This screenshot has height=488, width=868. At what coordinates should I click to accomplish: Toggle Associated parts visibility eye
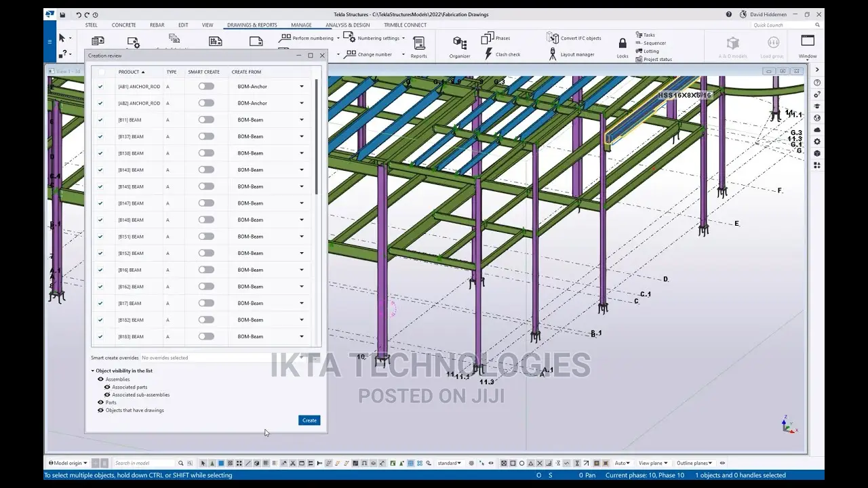[107, 387]
